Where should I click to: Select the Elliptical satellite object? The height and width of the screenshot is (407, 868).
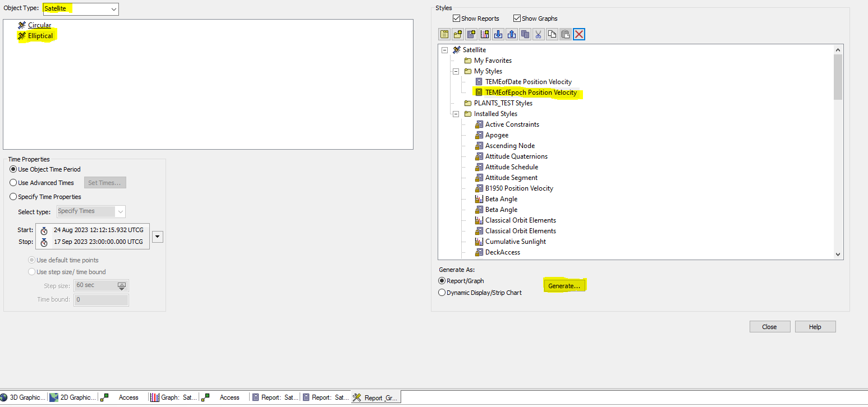[x=40, y=36]
